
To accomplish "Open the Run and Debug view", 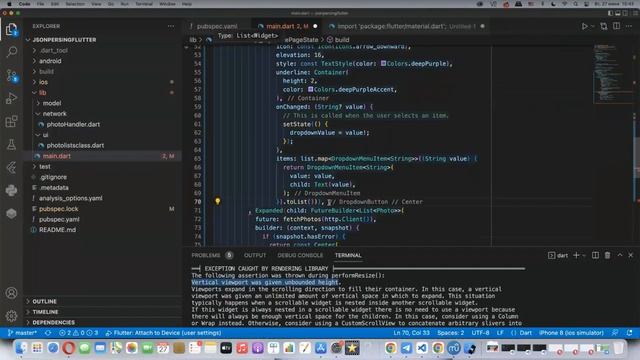I will pos(11,98).
